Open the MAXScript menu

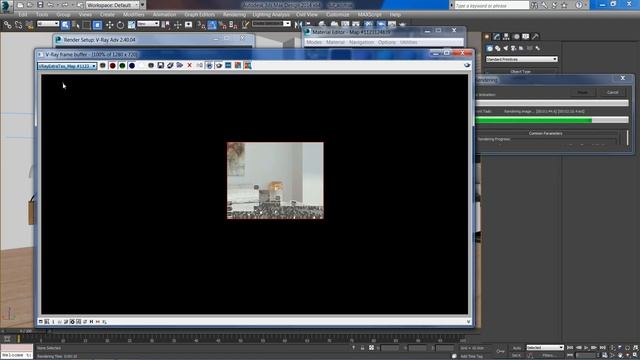[369, 15]
